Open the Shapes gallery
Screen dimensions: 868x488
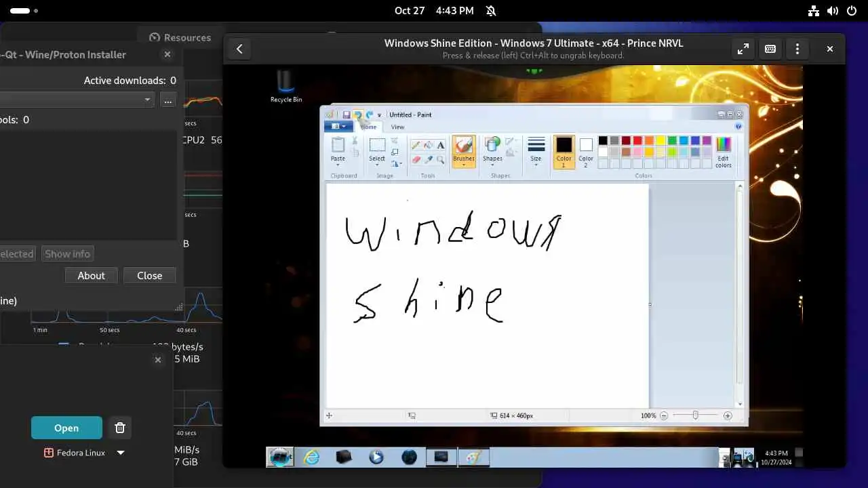(x=492, y=151)
